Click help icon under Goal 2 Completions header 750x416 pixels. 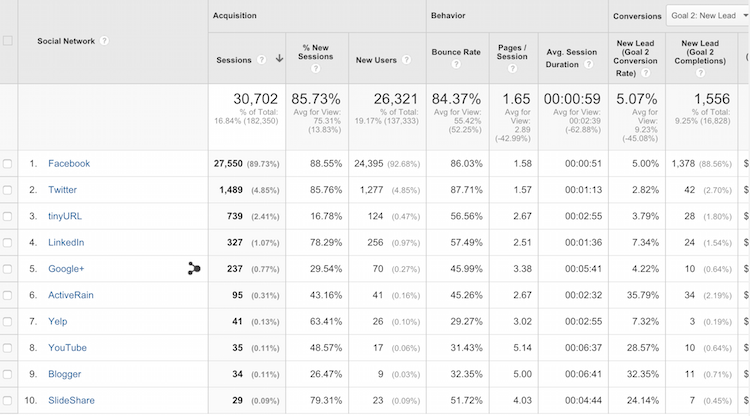pyautogui.click(x=700, y=73)
